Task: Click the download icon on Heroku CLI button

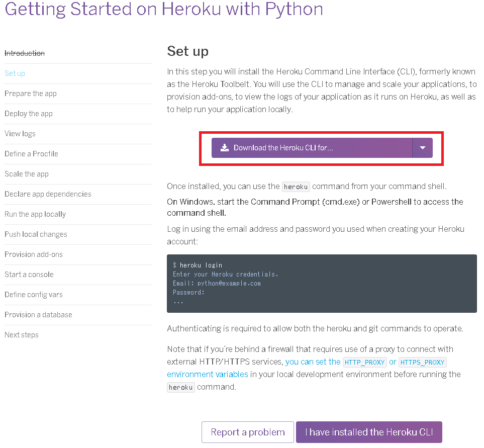Action: 224,148
